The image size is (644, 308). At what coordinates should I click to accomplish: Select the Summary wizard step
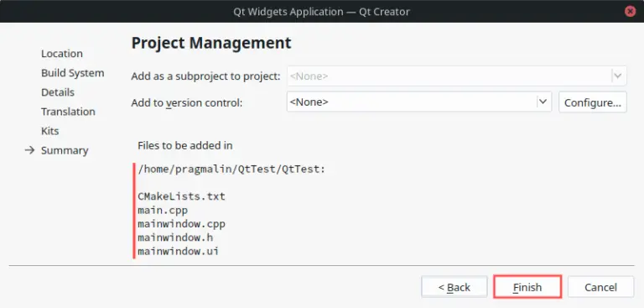(x=65, y=150)
